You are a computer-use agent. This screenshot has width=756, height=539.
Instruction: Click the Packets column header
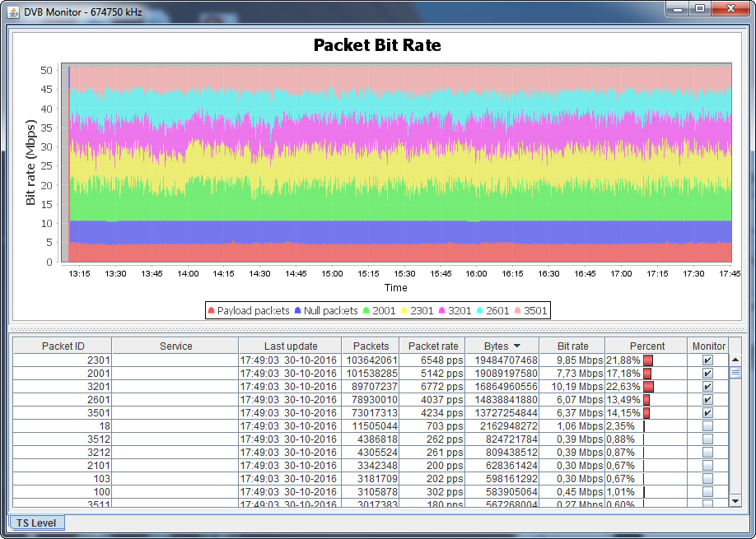coord(371,346)
